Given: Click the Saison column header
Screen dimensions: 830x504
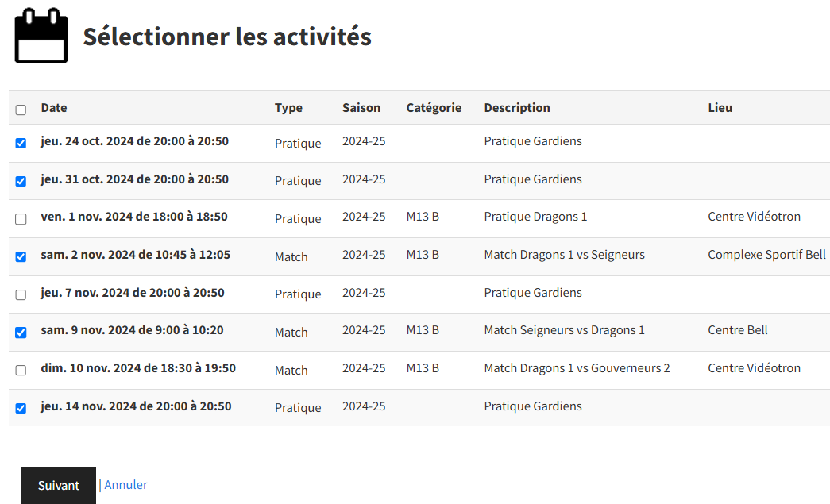Looking at the screenshot, I should click(361, 108).
